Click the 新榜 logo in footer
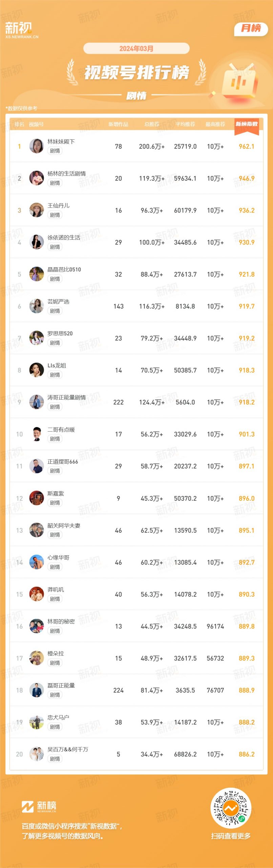The height and width of the screenshot is (868, 273). click(39, 807)
